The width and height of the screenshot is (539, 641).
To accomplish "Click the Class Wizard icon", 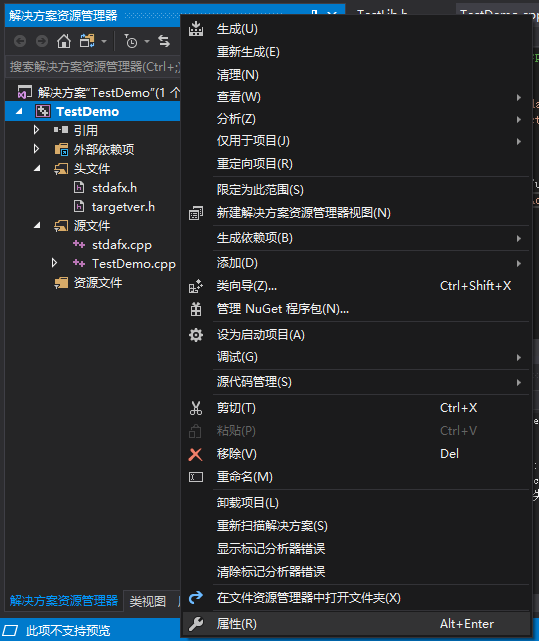I will tap(196, 286).
